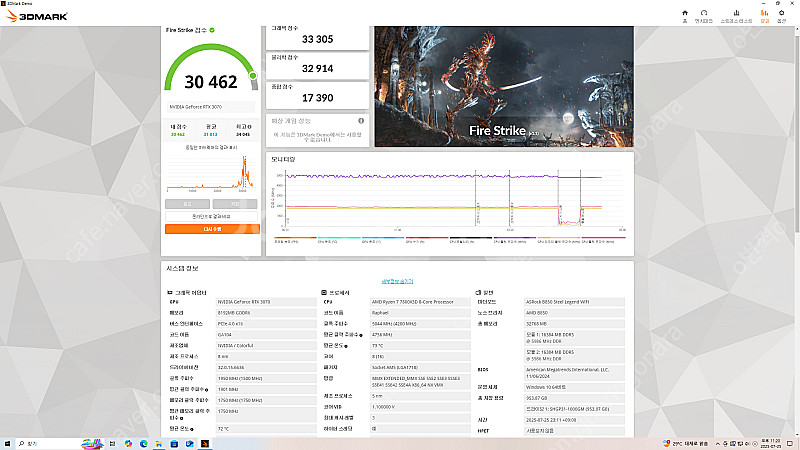
Task: Click the scroll-up arrow of the page scrollbar
Action: (796, 30)
